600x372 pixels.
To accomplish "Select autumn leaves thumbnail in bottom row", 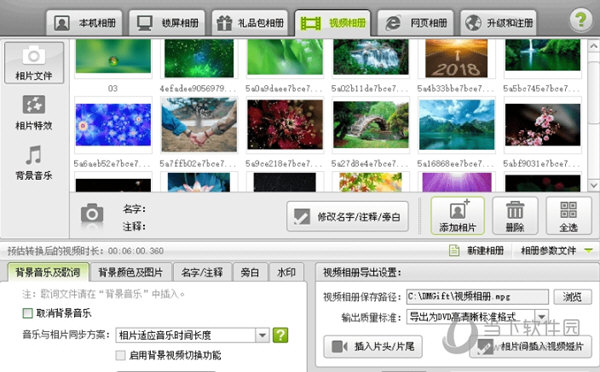I will pyautogui.click(x=371, y=182).
